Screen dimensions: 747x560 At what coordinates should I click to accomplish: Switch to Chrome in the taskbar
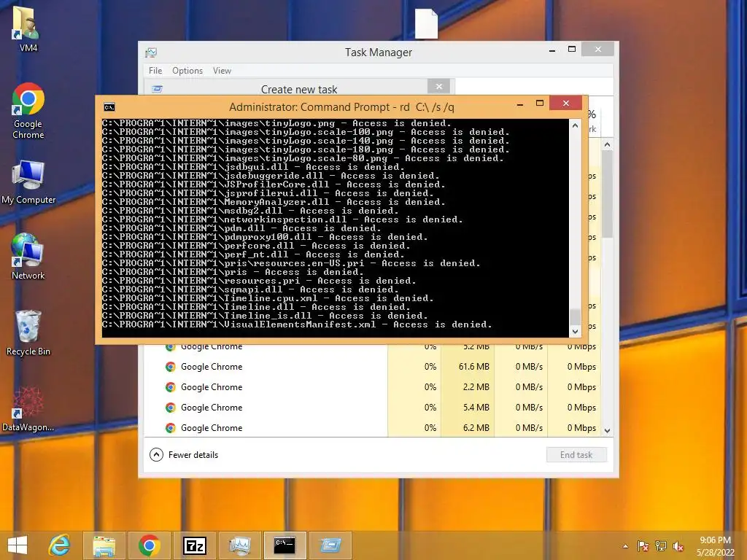click(149, 545)
